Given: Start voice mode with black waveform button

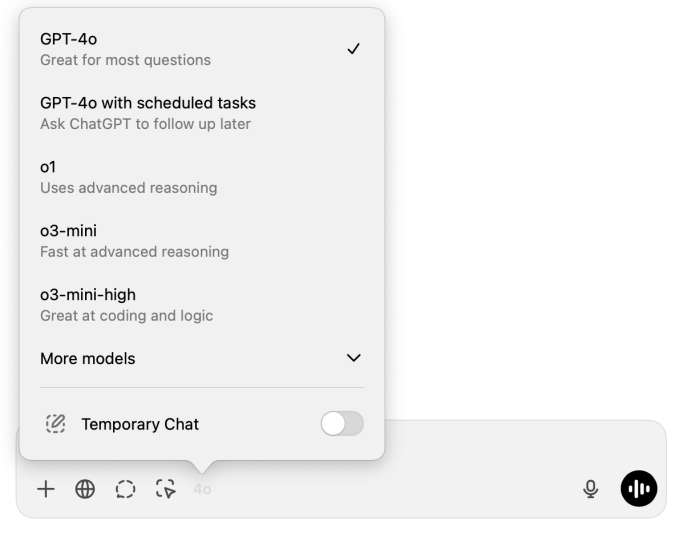Looking at the screenshot, I should coord(639,488).
